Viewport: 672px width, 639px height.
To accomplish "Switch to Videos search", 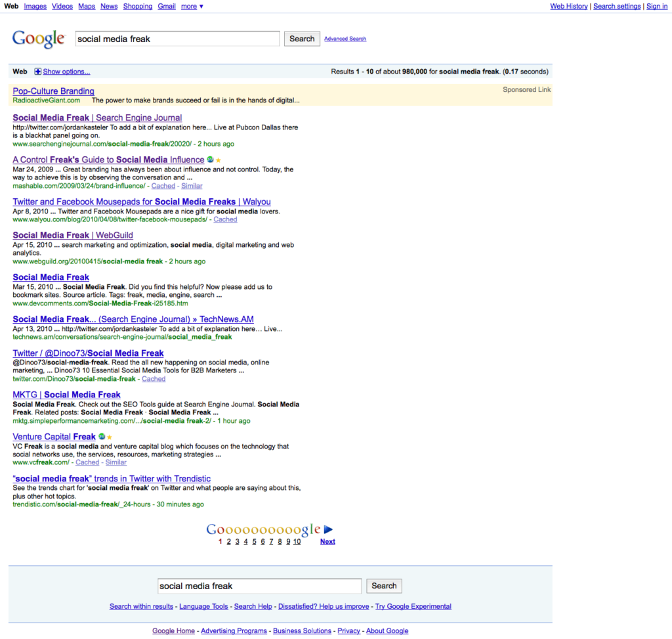I will tap(62, 7).
